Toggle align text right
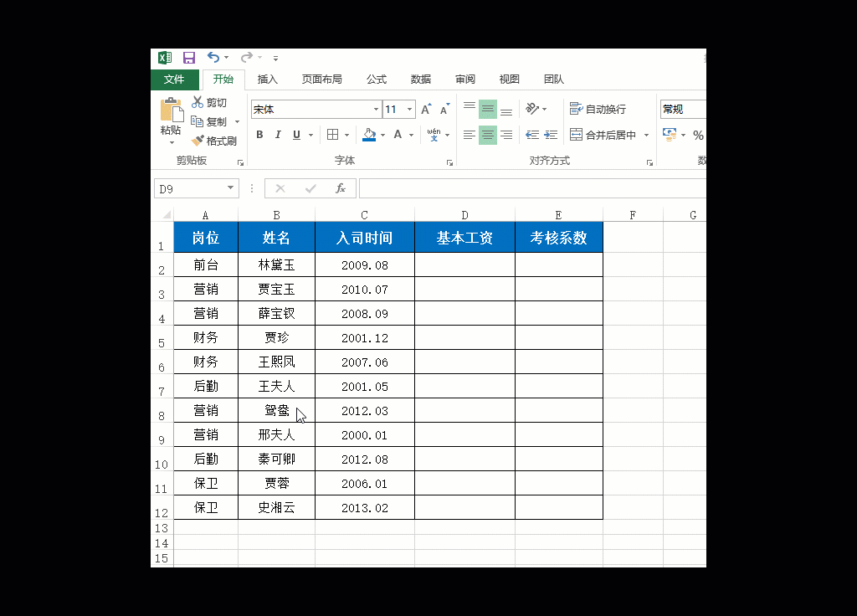857x616 pixels. click(x=506, y=135)
